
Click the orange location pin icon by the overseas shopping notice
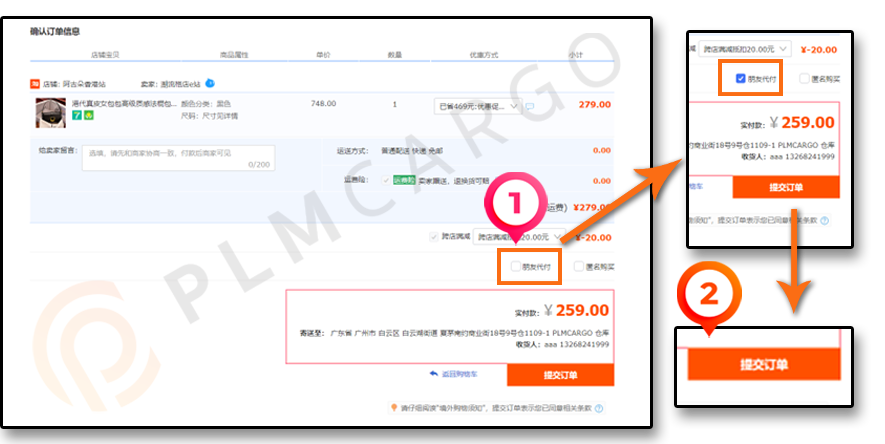(x=394, y=407)
